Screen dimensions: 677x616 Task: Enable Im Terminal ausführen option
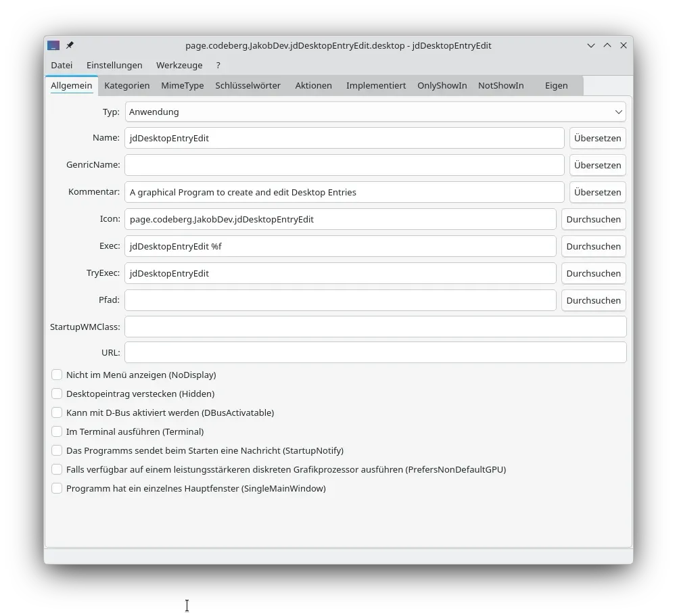click(x=57, y=431)
